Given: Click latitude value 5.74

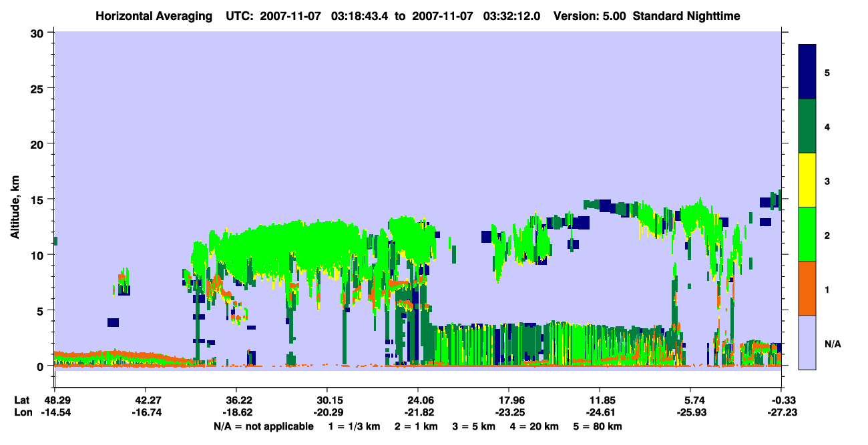Looking at the screenshot, I should coord(690,400).
